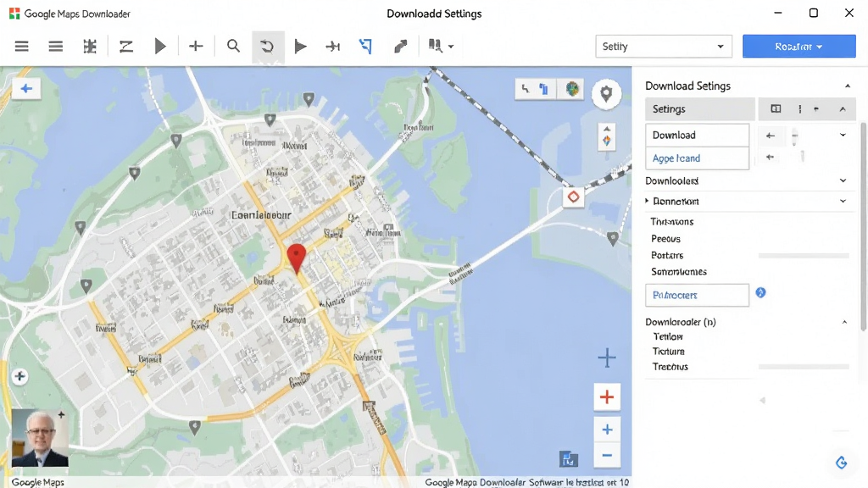868x488 pixels.
Task: Click the red diamond marker on bridge
Action: click(x=574, y=197)
